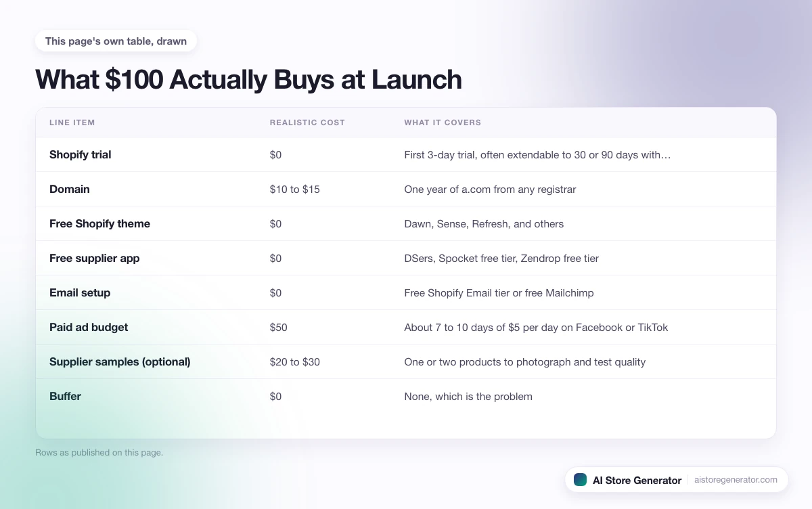
Task: Click the $0 cost in the Free Shopify theme row
Action: tap(275, 223)
